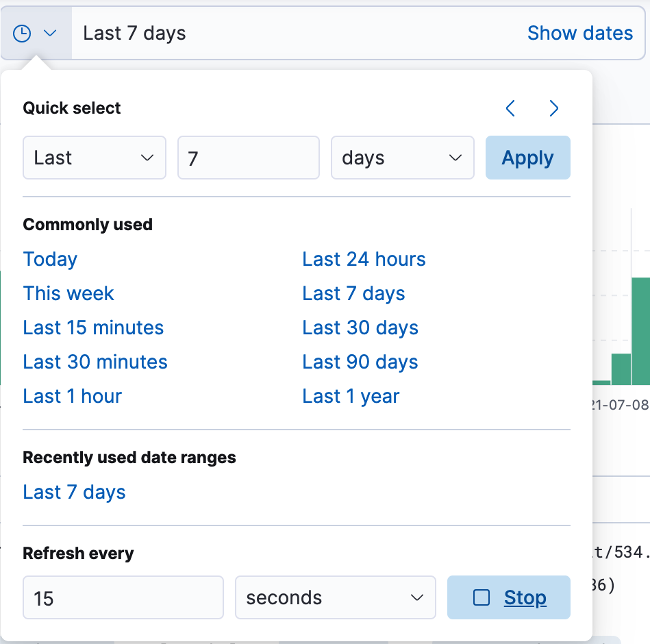Go to previous time window arrow

[x=510, y=108]
